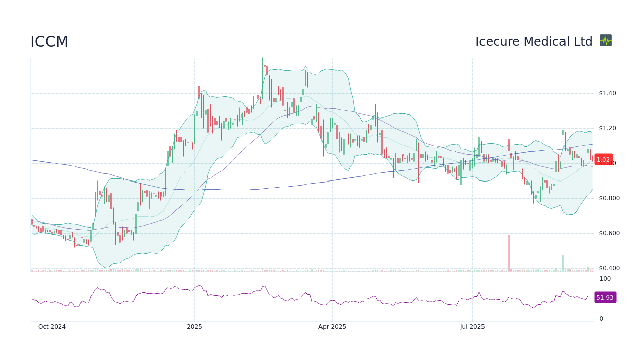
Task: Expand the Apr 2025 axis label
Action: [332, 327]
